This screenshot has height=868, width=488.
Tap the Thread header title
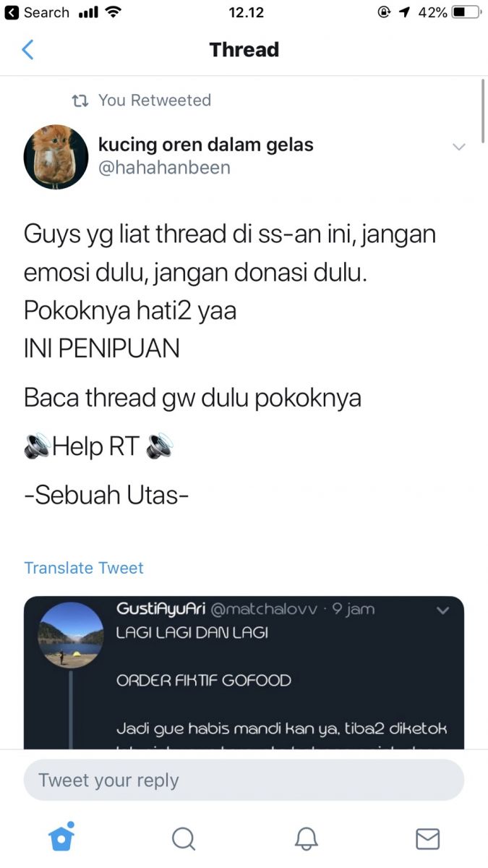244,49
